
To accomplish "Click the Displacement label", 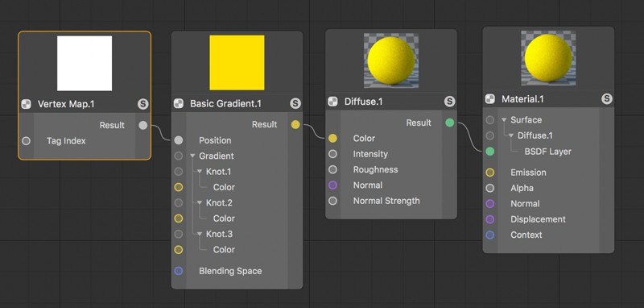I will coord(538,219).
